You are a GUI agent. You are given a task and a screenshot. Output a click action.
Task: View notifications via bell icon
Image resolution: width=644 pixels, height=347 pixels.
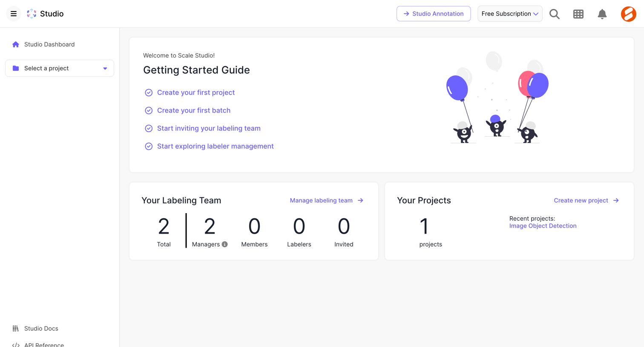[x=602, y=14]
